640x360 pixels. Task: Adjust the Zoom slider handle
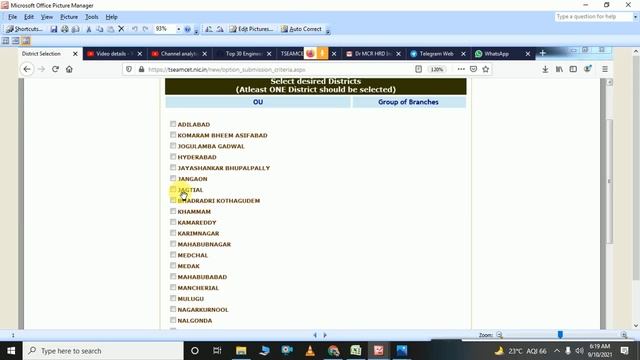[560, 335]
